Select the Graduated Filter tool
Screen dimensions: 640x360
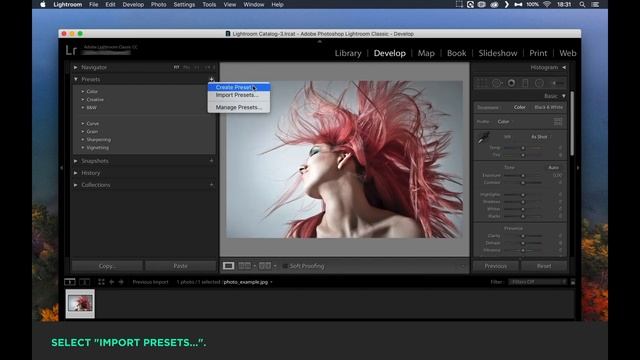[525, 83]
